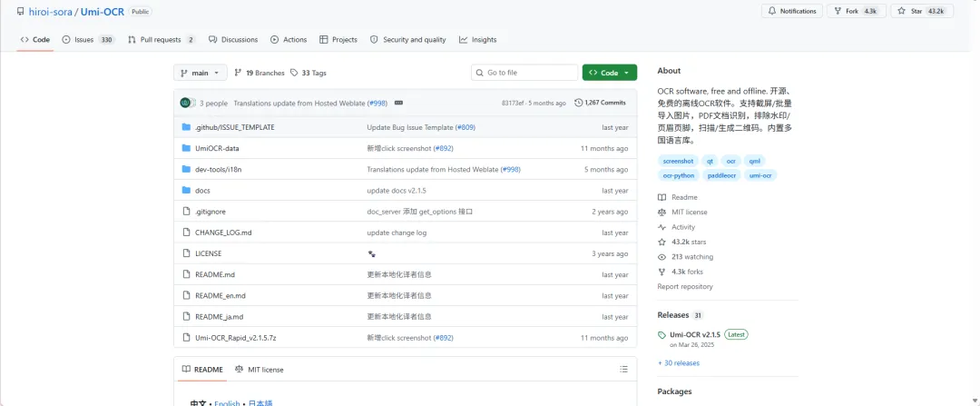Click the ocr topic tag
This screenshot has width=980, height=406.
730,161
